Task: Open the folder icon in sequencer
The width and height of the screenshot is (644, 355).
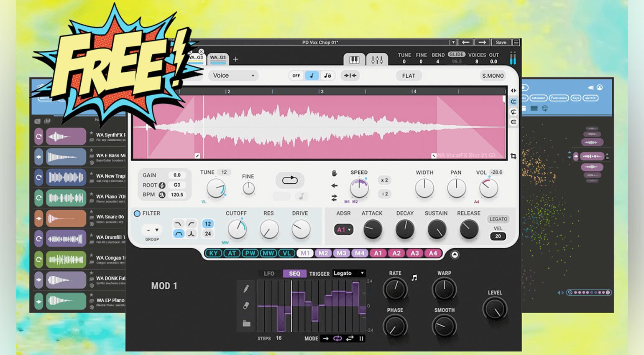Action: (246, 323)
